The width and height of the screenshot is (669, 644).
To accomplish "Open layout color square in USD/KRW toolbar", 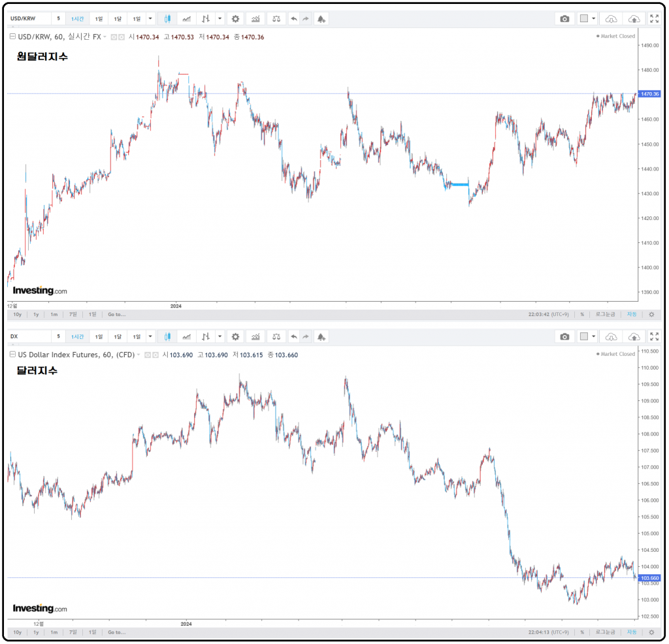I will pos(584,19).
